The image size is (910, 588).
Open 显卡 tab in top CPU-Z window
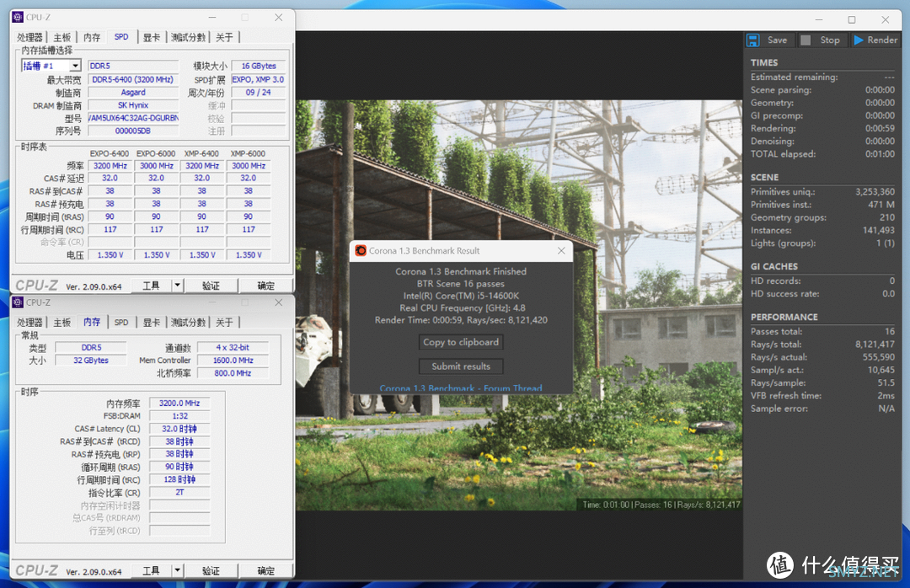(x=152, y=37)
